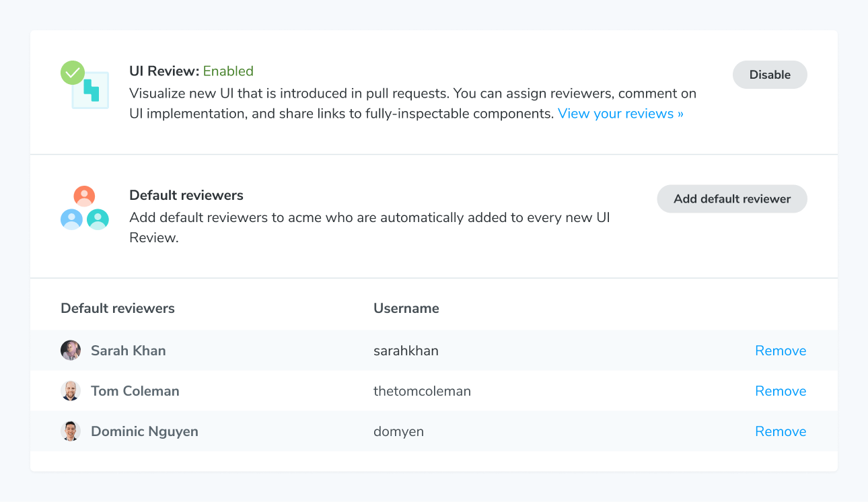Viewport: 868px width, 502px height.
Task: Select Sarah Khan's name in the table
Action: [128, 350]
